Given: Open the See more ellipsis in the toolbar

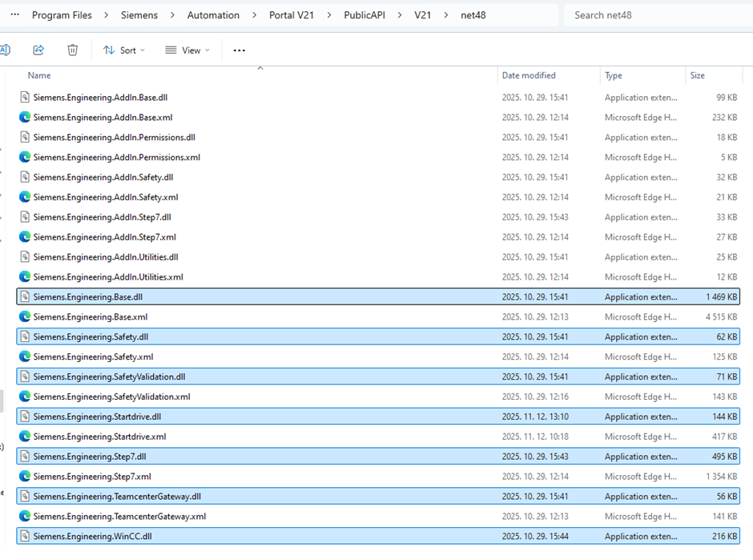Looking at the screenshot, I should click(238, 50).
